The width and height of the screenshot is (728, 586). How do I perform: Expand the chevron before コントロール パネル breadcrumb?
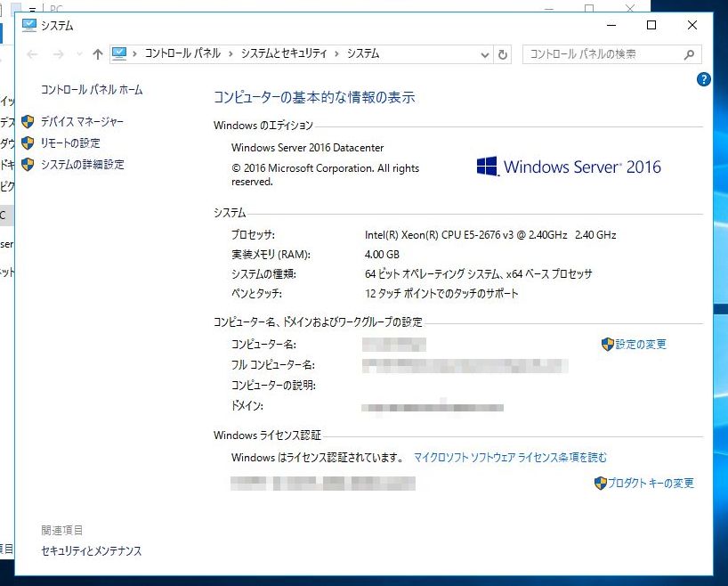[x=134, y=54]
